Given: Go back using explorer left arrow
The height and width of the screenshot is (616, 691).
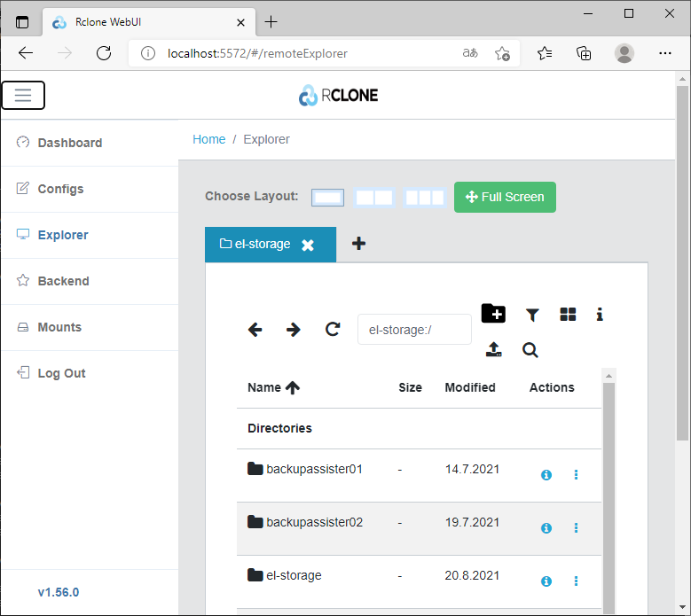Looking at the screenshot, I should [255, 330].
